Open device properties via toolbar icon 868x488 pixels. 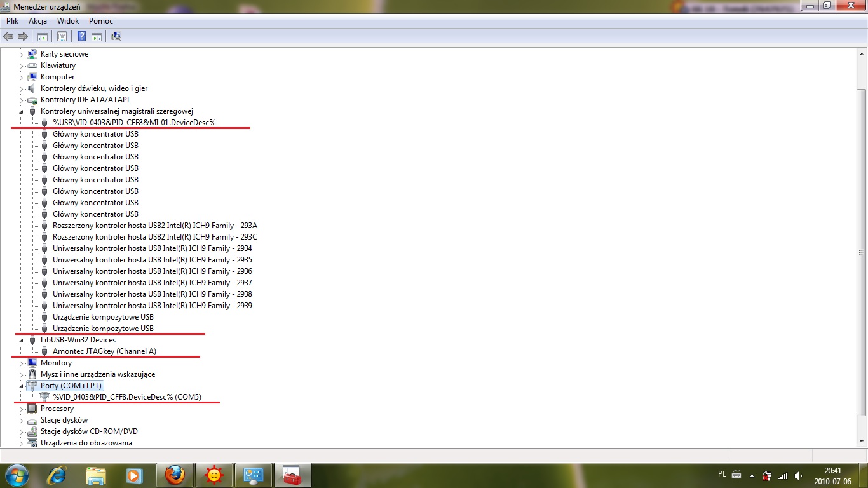coord(62,36)
